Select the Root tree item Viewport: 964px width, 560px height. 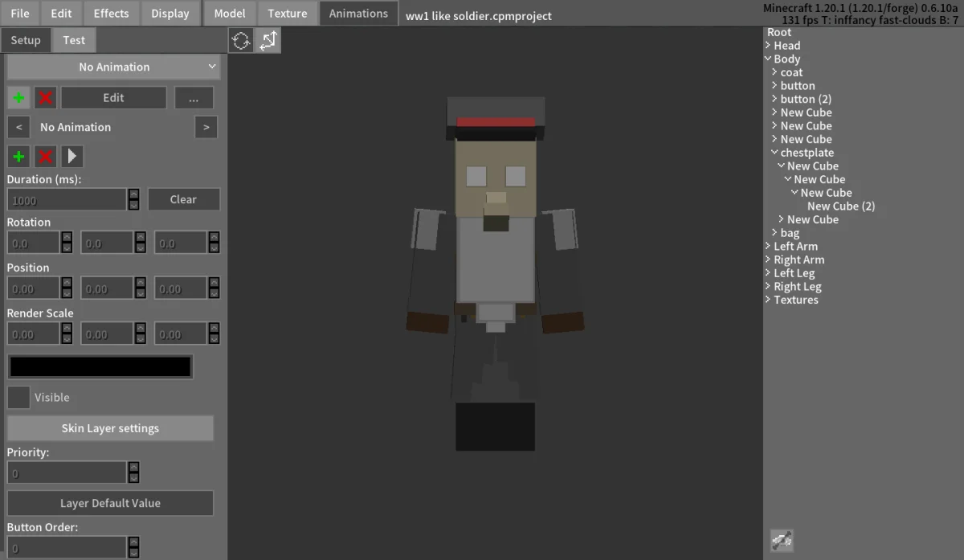click(779, 32)
